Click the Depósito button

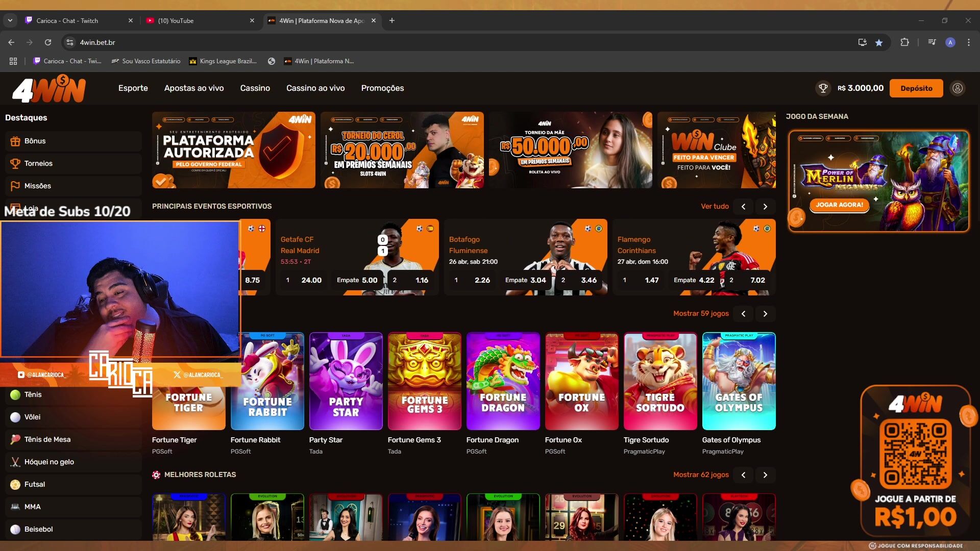916,88
